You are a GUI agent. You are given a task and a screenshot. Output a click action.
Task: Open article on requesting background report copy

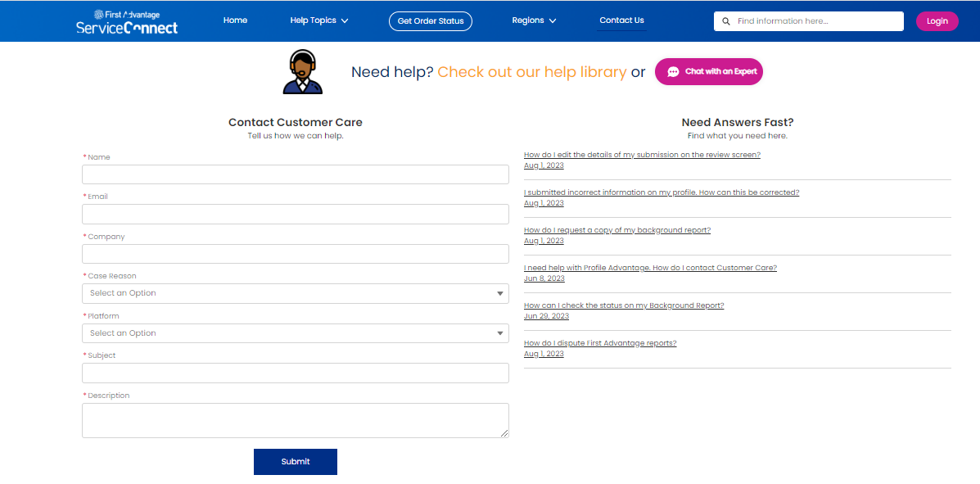617,230
